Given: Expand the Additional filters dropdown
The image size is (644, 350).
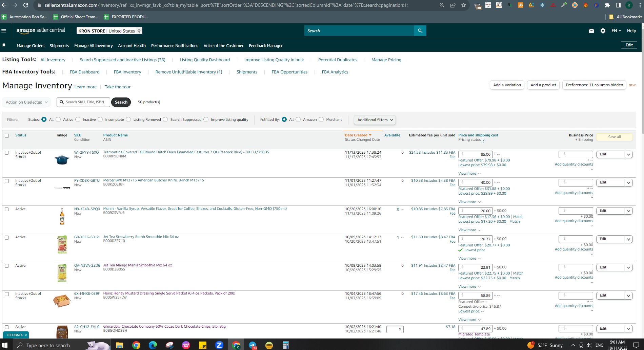Looking at the screenshot, I should [x=375, y=120].
